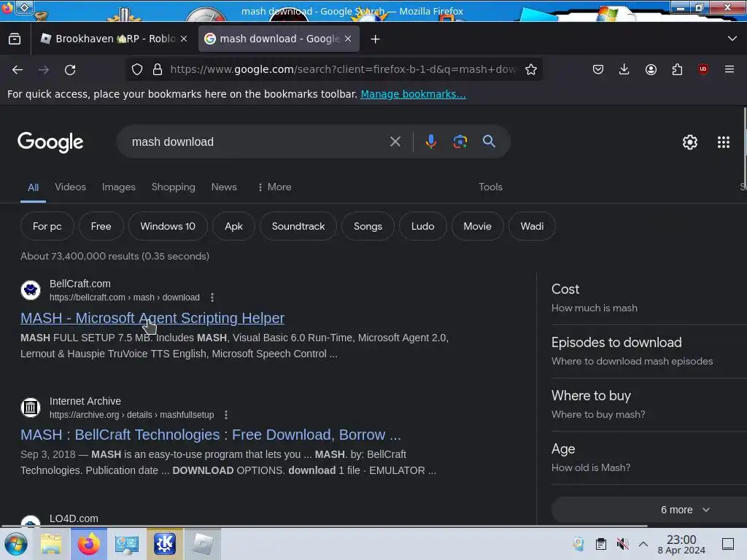Filter results with Songs chip
The height and width of the screenshot is (560, 747).
click(368, 226)
